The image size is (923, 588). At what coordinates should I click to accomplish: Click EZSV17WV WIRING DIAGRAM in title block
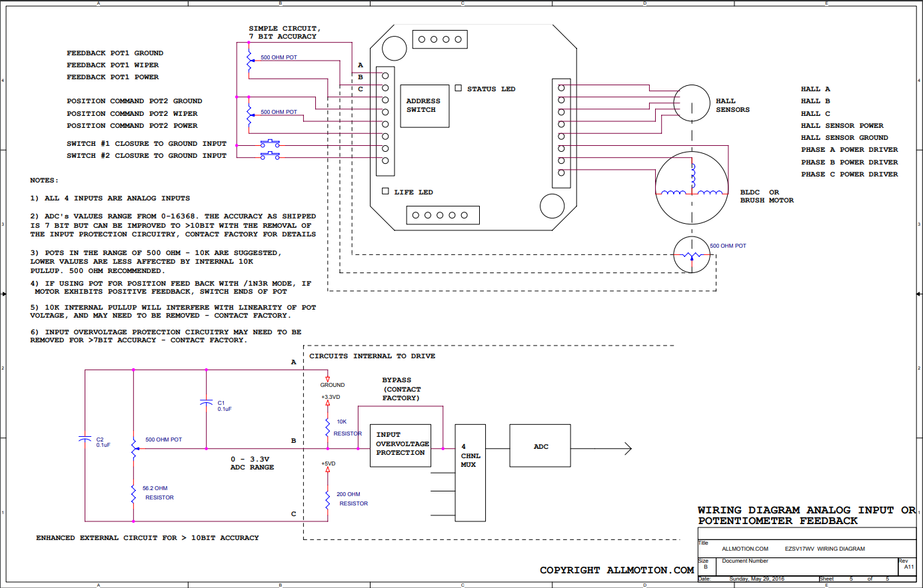point(825,549)
